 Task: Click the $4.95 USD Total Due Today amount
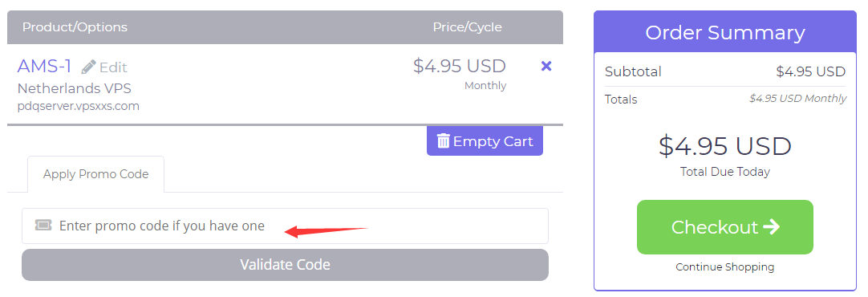(x=724, y=146)
